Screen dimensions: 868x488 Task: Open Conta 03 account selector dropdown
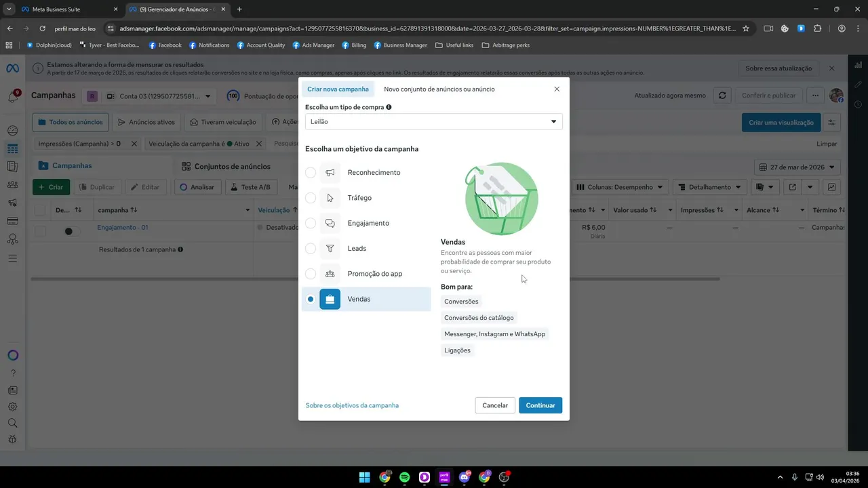(159, 96)
